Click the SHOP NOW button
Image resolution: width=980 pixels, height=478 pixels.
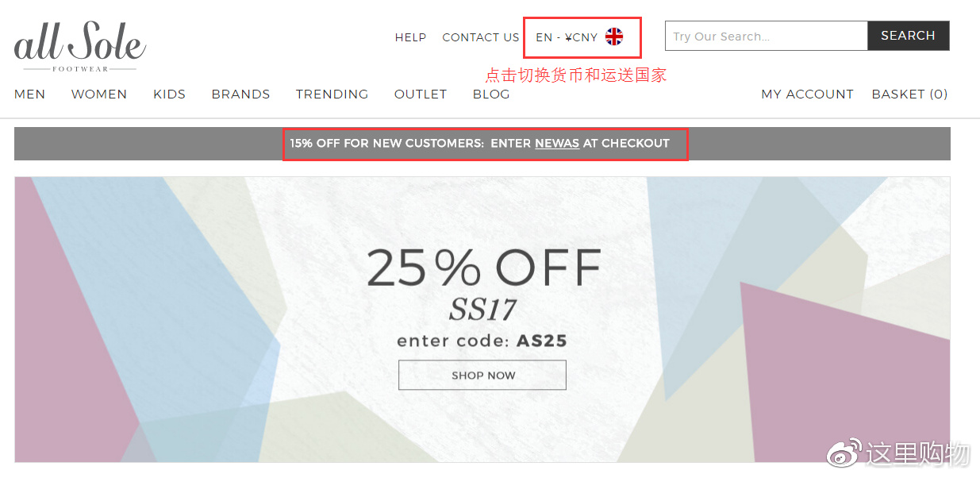click(x=482, y=375)
